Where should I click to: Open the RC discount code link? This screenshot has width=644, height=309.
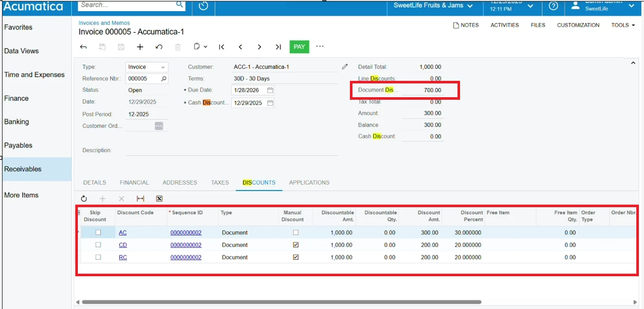[123, 257]
